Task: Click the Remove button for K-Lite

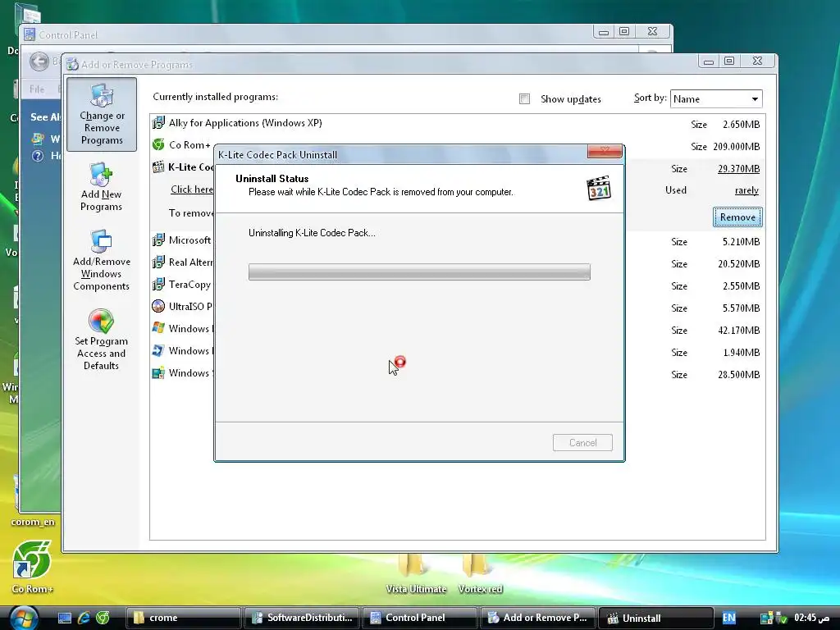Action: 737,217
